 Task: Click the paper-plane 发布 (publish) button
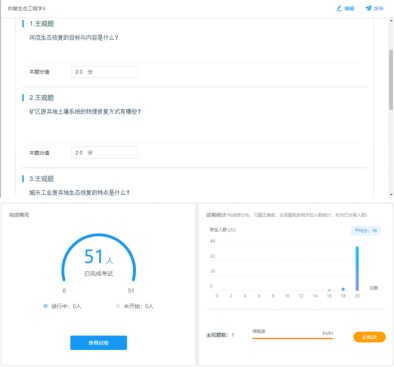click(x=374, y=8)
